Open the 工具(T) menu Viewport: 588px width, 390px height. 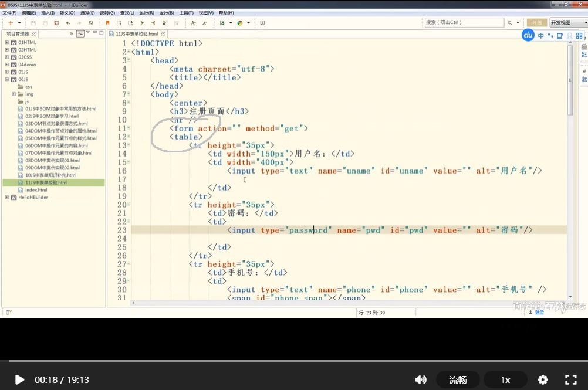187,13
